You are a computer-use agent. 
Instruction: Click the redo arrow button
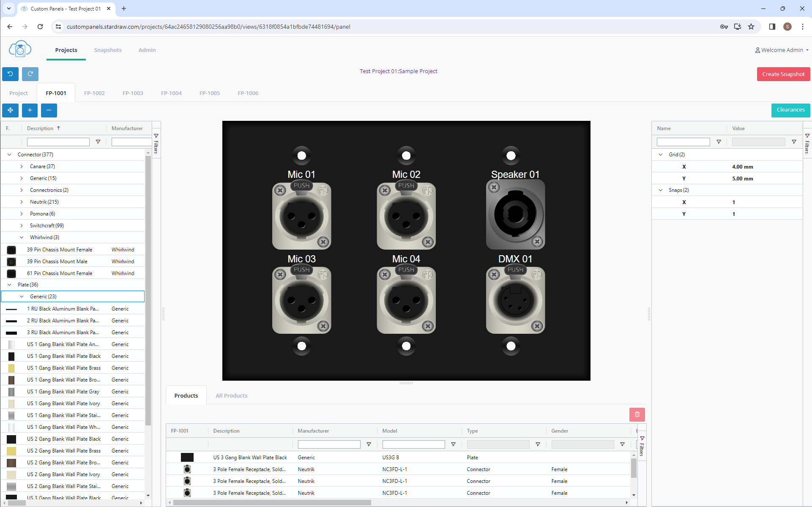click(x=30, y=74)
